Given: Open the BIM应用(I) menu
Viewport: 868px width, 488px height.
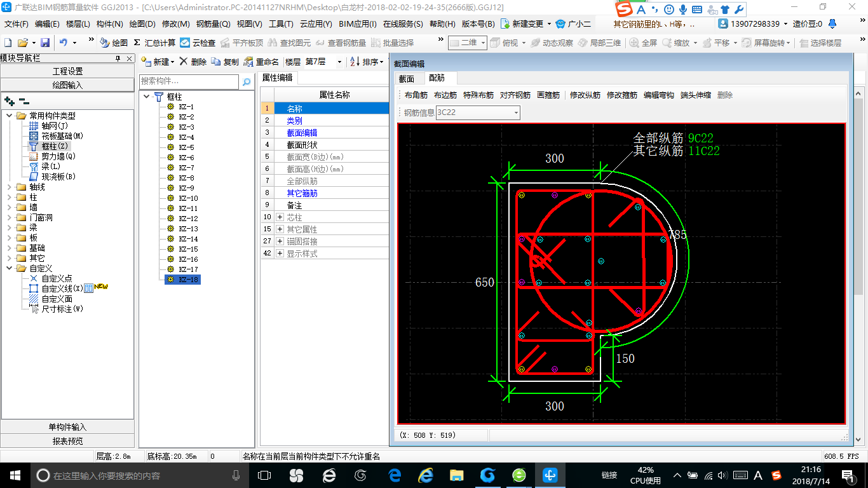Looking at the screenshot, I should 358,24.
